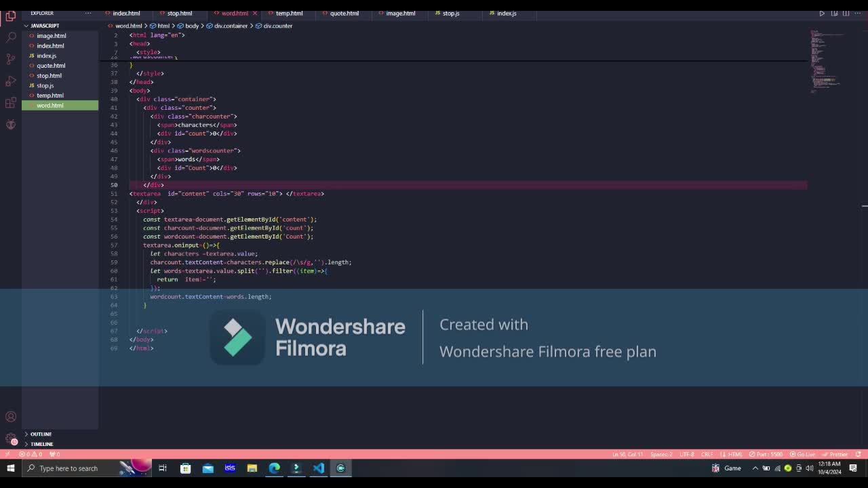Switch to the temp.html tab
This screenshot has width=868, height=488.
pyautogui.click(x=289, y=14)
